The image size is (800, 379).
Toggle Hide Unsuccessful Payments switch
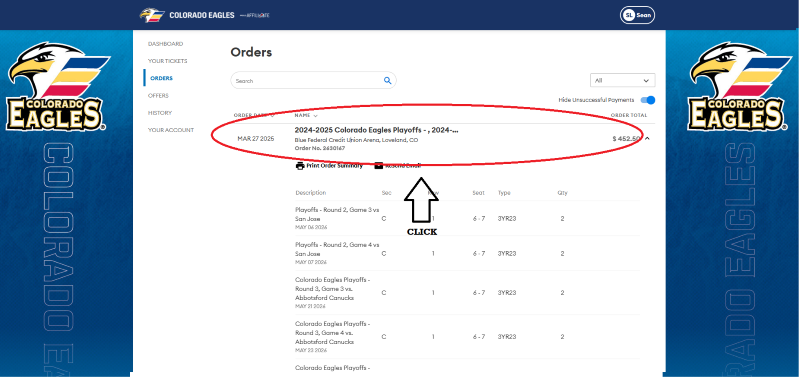click(x=648, y=100)
